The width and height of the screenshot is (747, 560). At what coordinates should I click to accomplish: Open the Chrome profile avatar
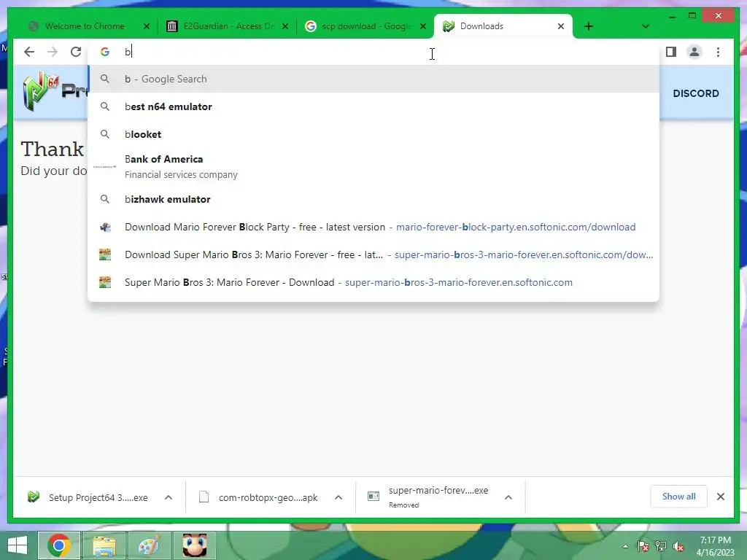click(694, 52)
